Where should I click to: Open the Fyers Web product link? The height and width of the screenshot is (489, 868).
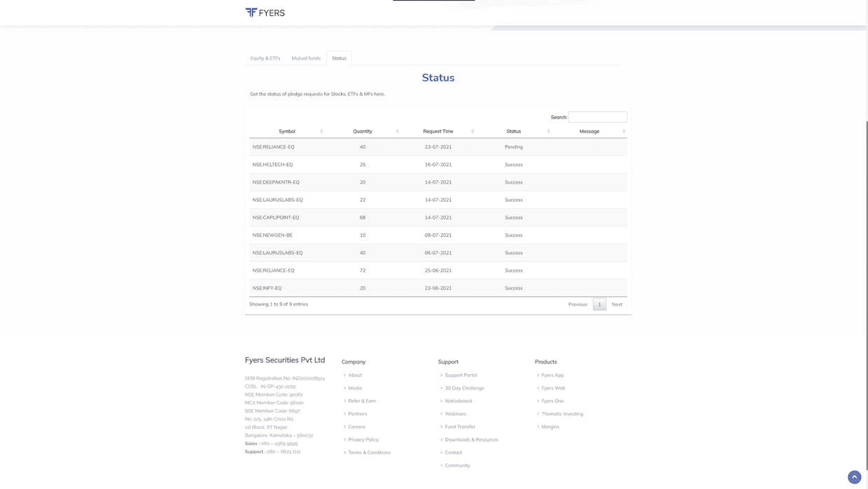pyautogui.click(x=553, y=388)
